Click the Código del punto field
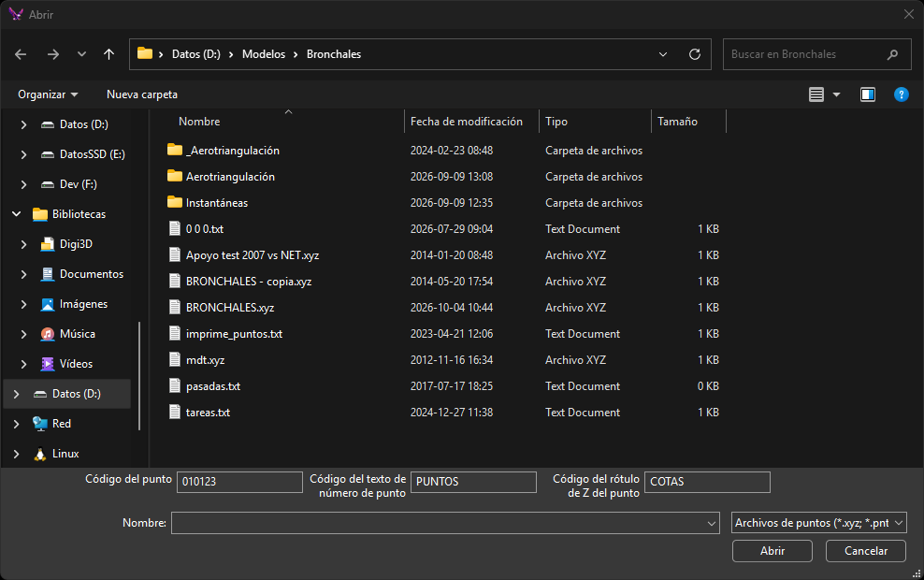Viewport: 924px width, 580px height. pyautogui.click(x=239, y=482)
